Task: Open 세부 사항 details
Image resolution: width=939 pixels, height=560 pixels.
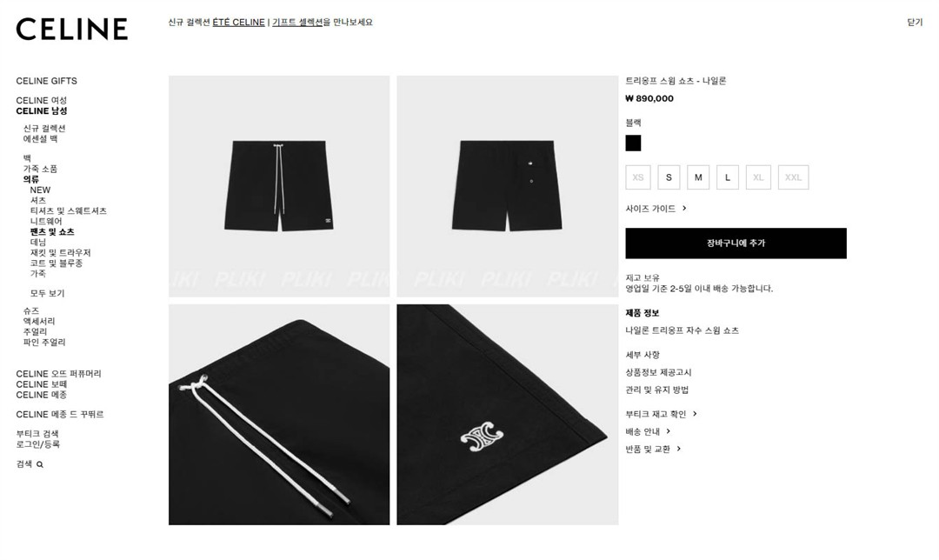Action: pyautogui.click(x=643, y=355)
